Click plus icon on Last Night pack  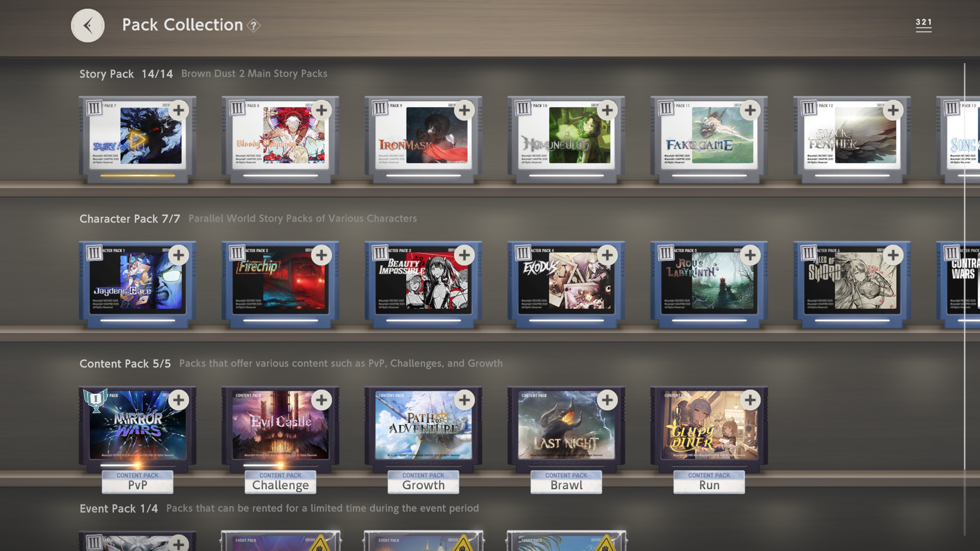(x=607, y=400)
